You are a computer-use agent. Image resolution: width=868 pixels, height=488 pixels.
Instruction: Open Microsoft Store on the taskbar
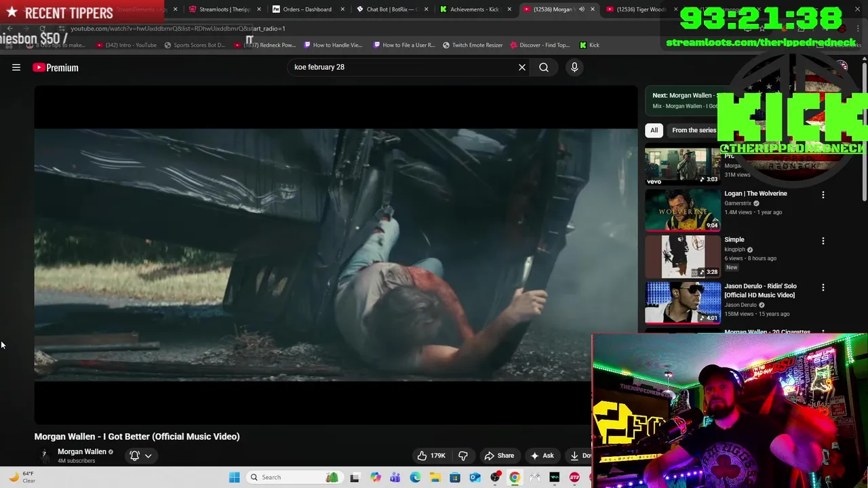click(455, 477)
